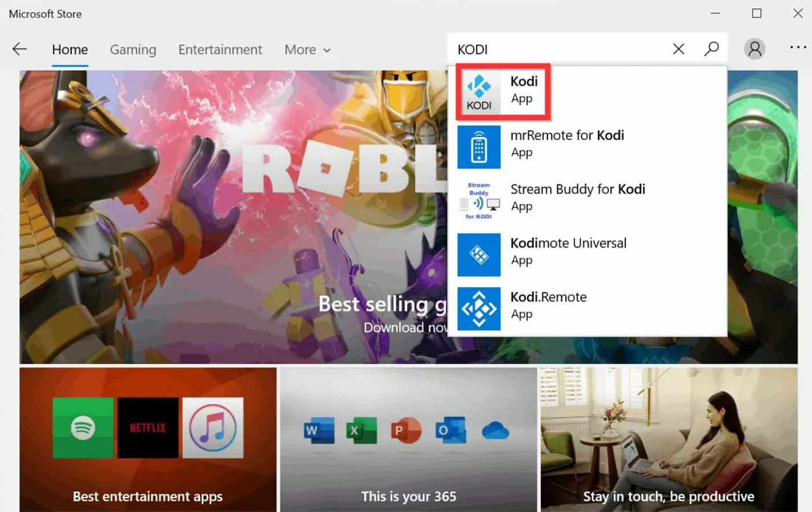The height and width of the screenshot is (512, 812).
Task: Click the PowerPoint icon
Action: (406, 431)
